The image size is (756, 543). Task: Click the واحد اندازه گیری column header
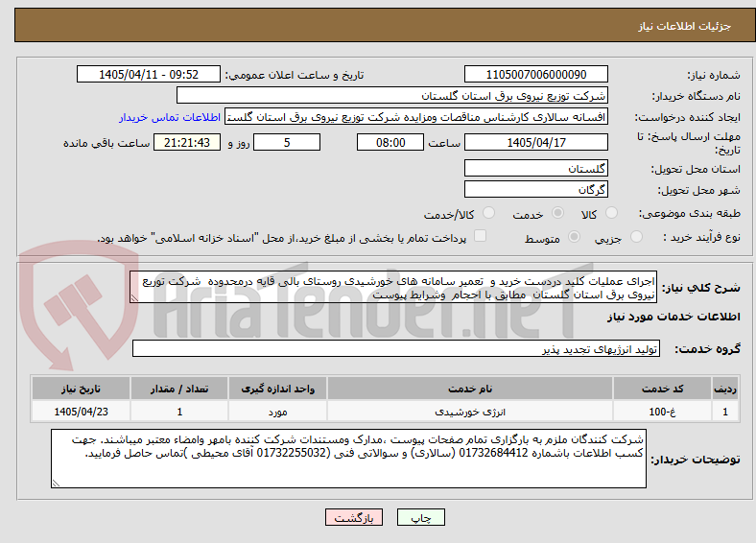(277, 389)
